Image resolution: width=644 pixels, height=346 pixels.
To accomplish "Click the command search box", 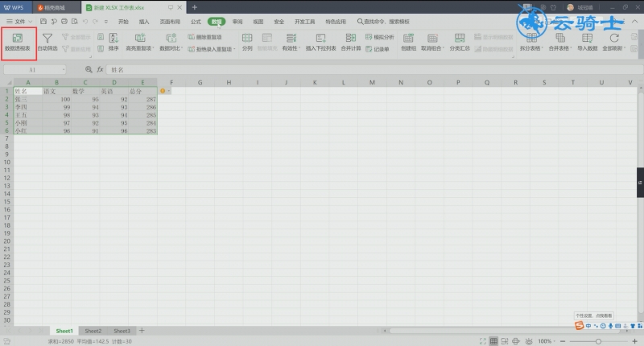I will 383,22.
